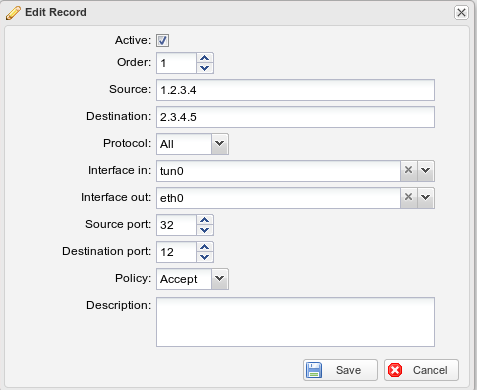477x390 pixels.
Task: Open the Protocol dropdown
Action: point(220,144)
